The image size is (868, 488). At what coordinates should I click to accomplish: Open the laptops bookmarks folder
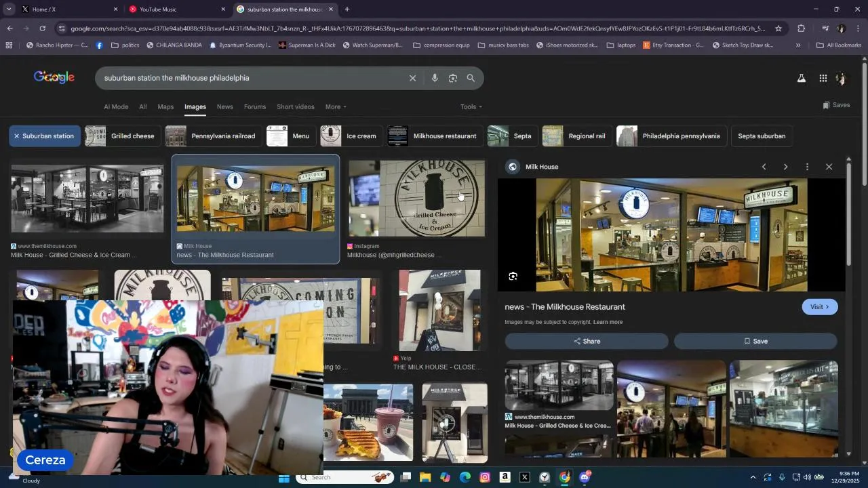click(620, 45)
